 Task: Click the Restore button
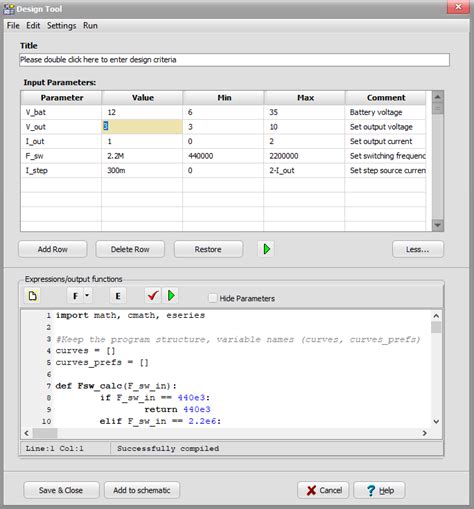(x=208, y=249)
